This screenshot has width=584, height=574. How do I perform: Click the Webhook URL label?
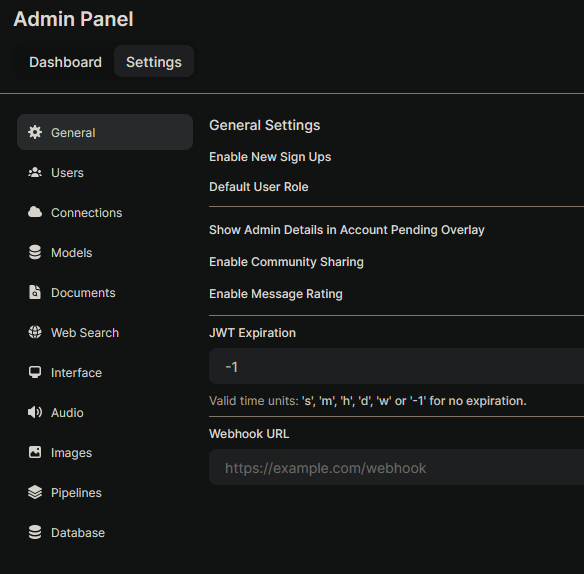tap(249, 434)
